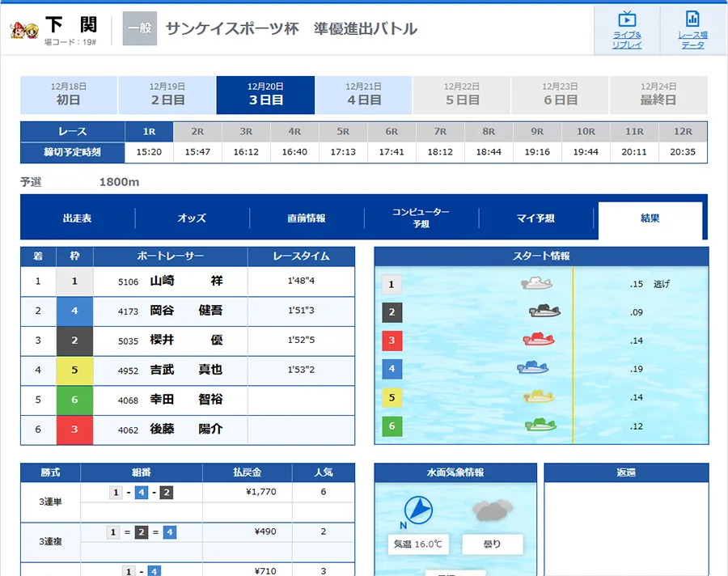Select race 12R in race row
Screen dimensions: 728x576
pyautogui.click(x=683, y=131)
